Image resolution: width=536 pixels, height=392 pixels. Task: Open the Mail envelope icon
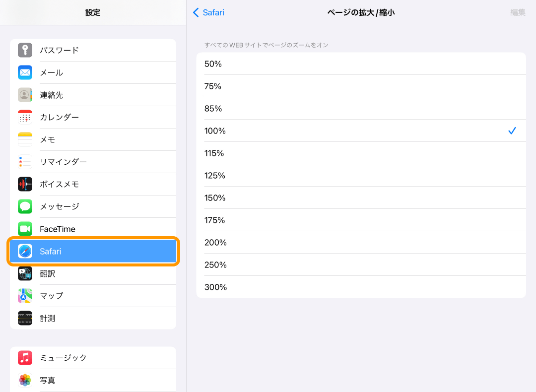[x=25, y=72]
